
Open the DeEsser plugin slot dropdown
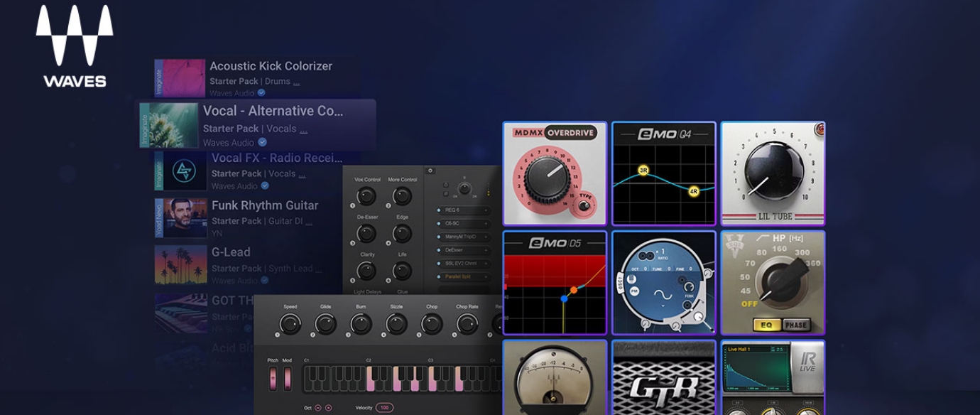pos(464,250)
